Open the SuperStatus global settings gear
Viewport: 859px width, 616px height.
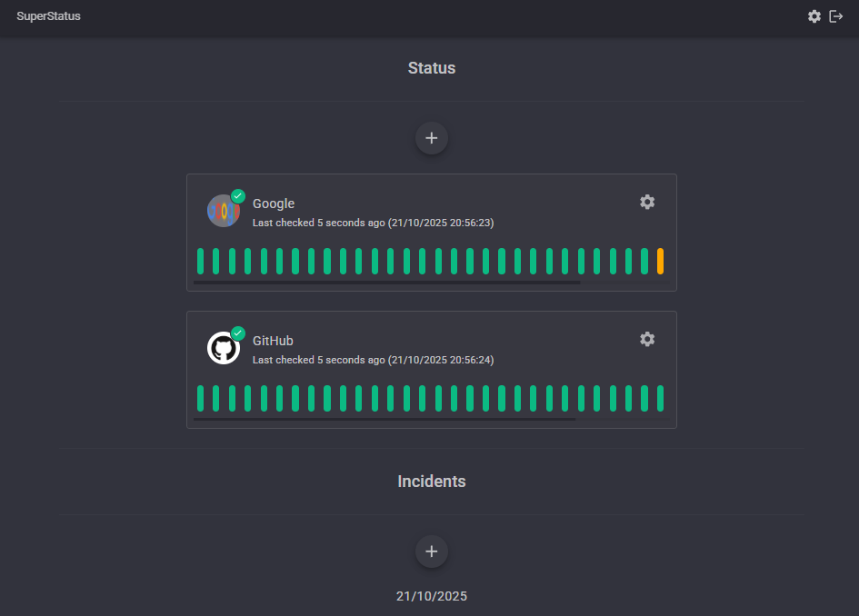pos(814,15)
